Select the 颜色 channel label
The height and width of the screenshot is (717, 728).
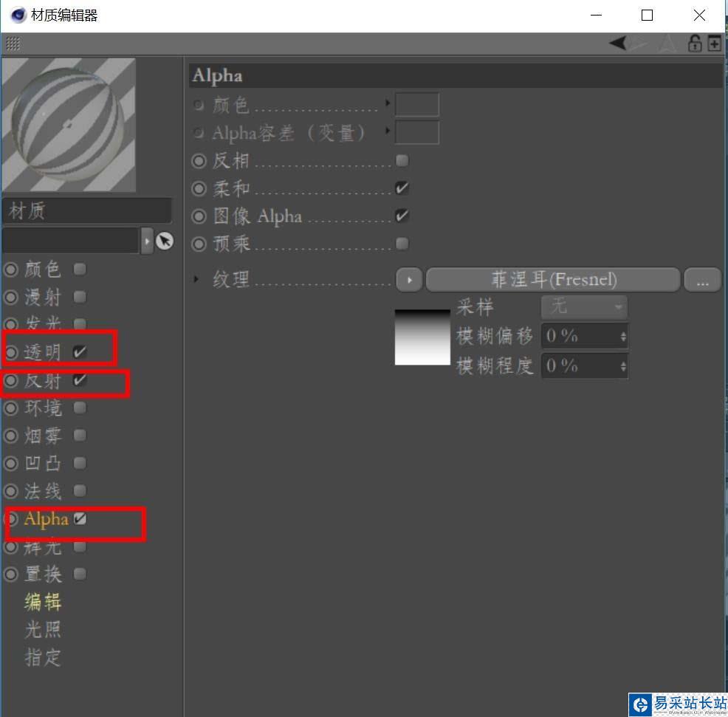(43, 270)
